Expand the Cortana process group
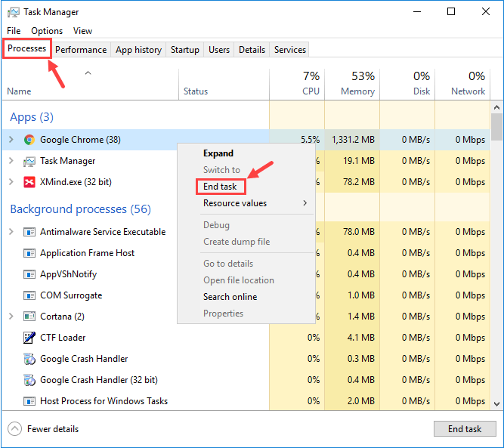Screen dimensions: 504x448 (11, 317)
